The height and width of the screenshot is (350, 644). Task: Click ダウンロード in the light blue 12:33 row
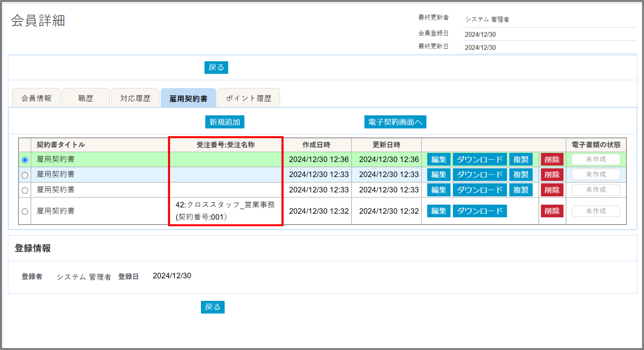tap(480, 175)
